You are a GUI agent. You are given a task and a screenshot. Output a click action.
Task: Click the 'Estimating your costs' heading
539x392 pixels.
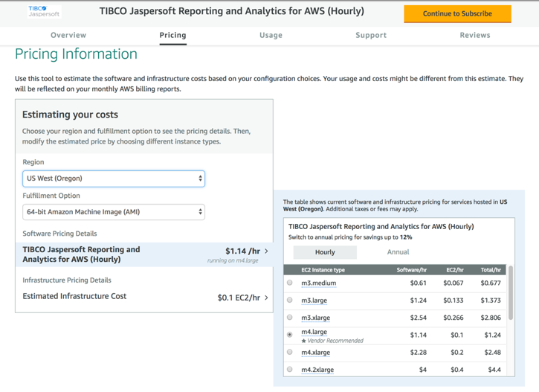pyautogui.click(x=70, y=115)
